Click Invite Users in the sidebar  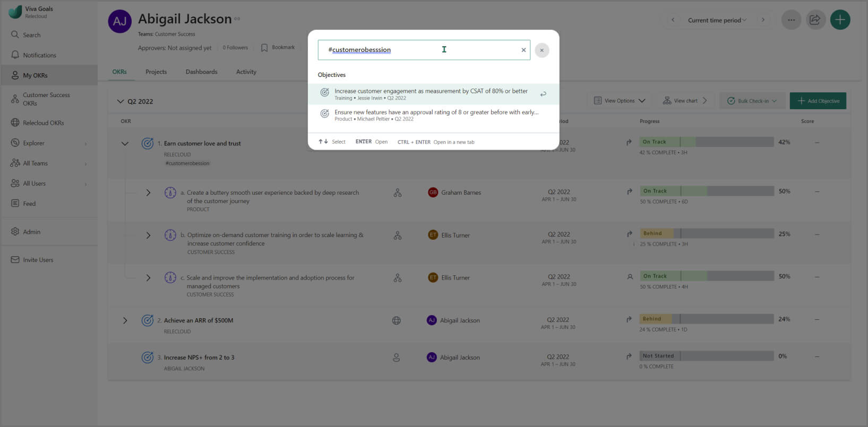tap(32, 260)
